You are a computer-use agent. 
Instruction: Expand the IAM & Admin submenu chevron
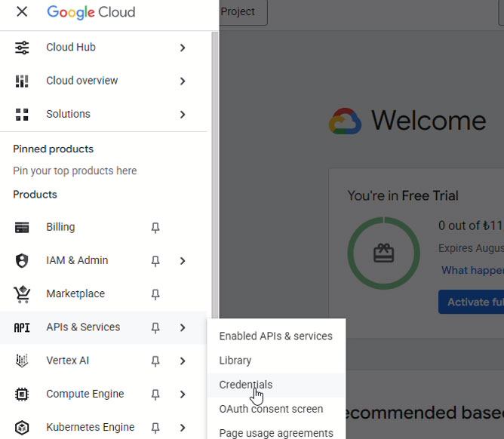pos(183,261)
